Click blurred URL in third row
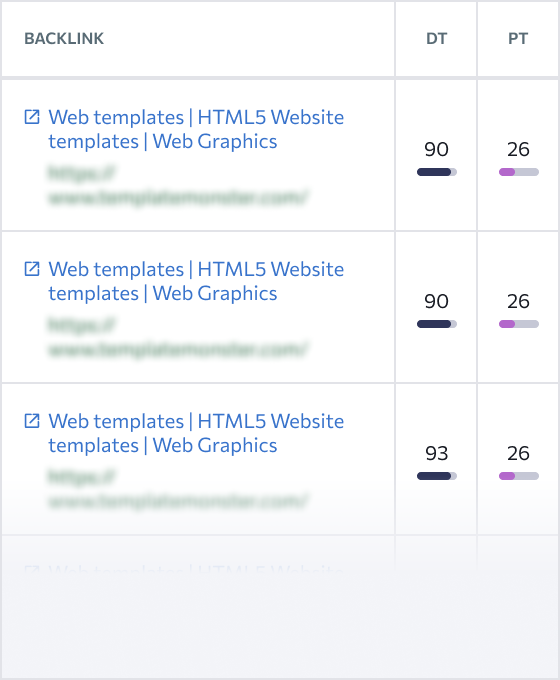This screenshot has width=560, height=680. click(x=178, y=489)
